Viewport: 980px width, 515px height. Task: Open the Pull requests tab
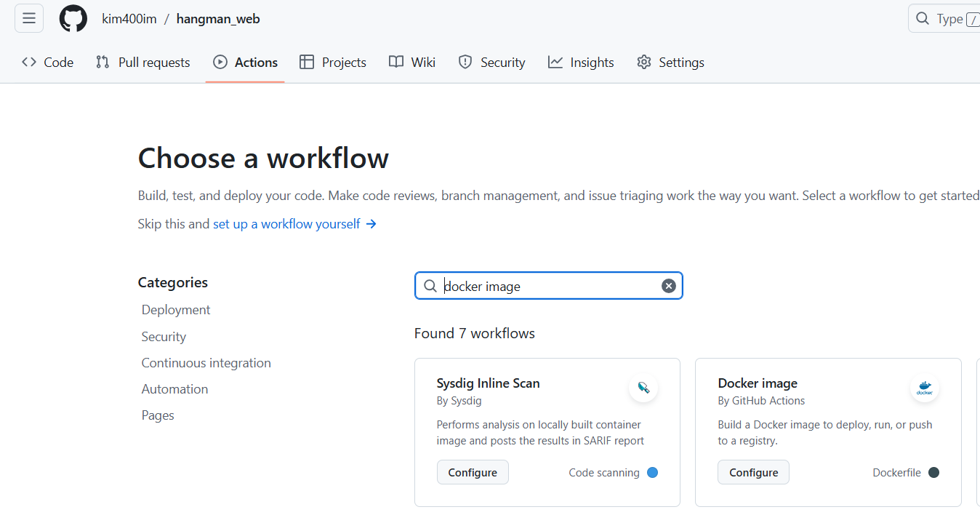point(143,63)
